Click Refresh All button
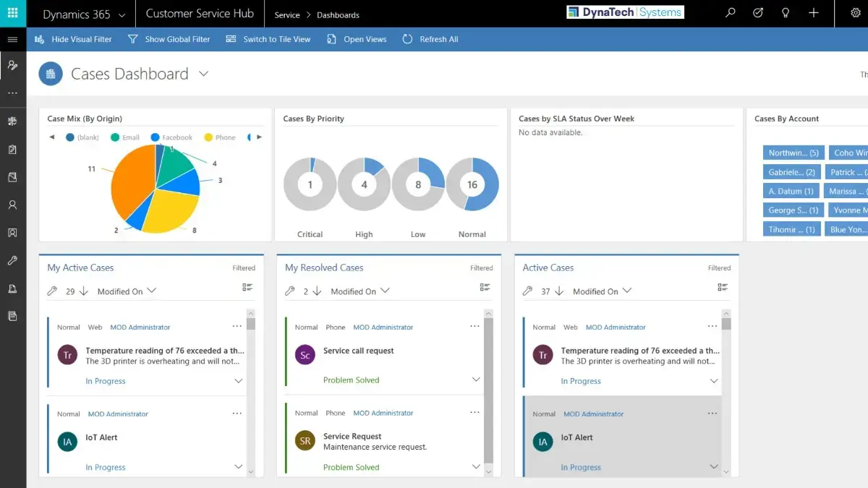The width and height of the screenshot is (868, 488). tap(431, 39)
